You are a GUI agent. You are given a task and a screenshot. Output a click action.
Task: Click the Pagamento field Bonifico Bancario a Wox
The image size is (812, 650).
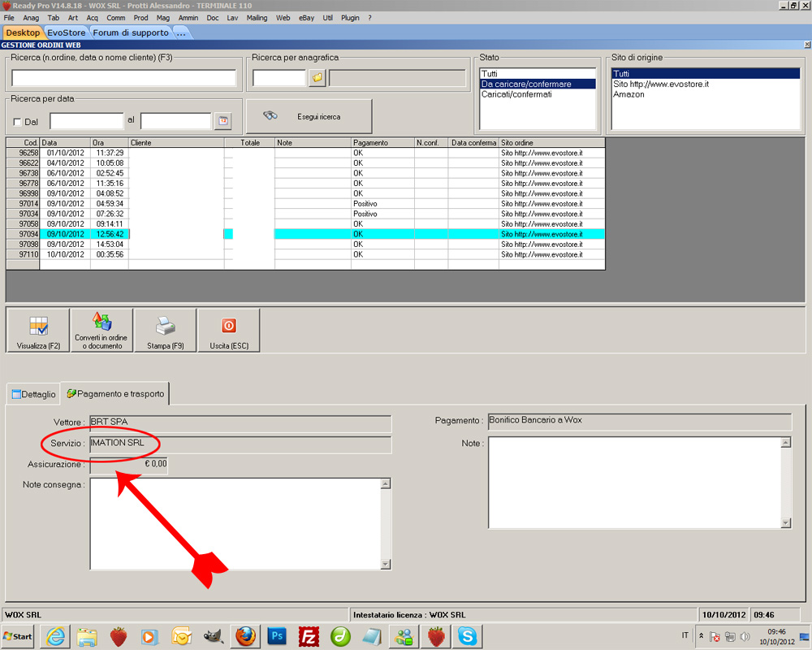[640, 422]
